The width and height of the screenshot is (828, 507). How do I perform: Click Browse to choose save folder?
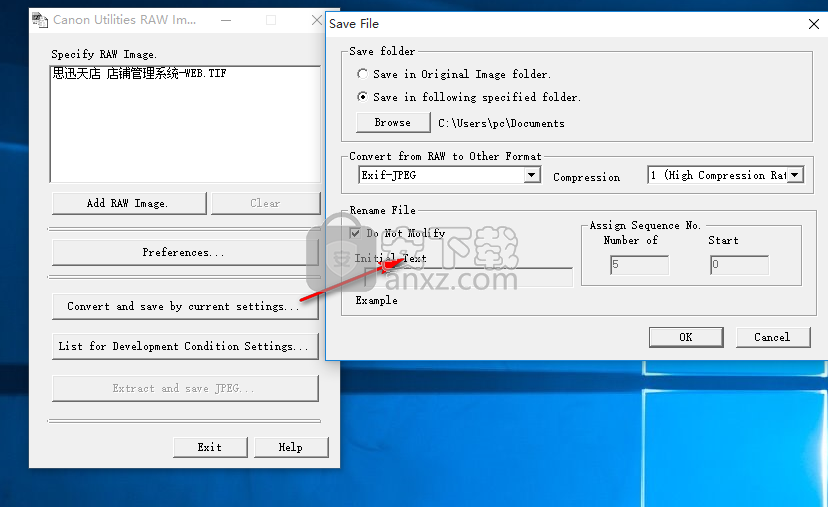pyautogui.click(x=393, y=123)
